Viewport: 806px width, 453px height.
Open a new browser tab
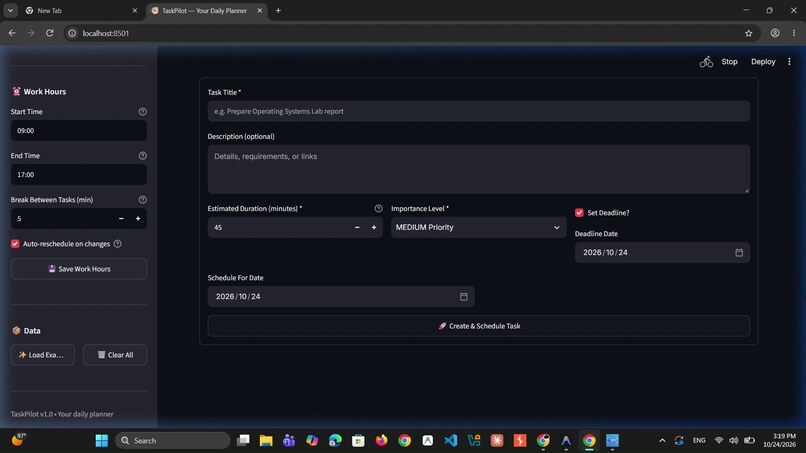coord(278,10)
